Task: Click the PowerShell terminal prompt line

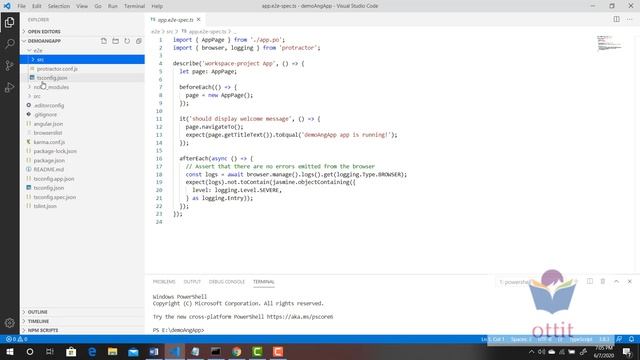Action: (178, 330)
